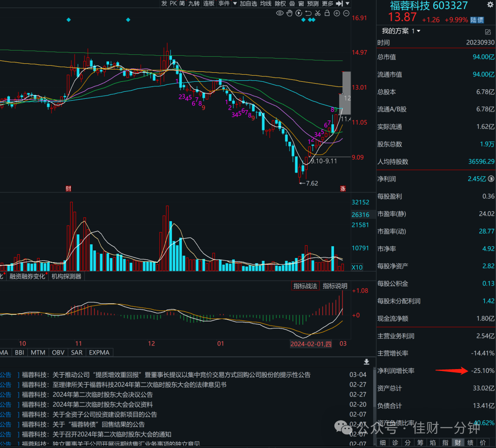Click the 指标说明 button
The height and width of the screenshot is (448, 496).
335,286
